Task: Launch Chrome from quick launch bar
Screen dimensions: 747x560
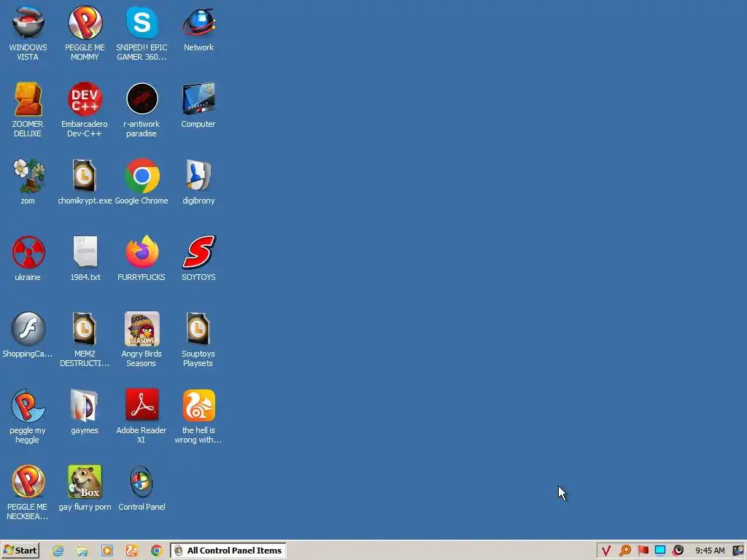Action: pos(156,551)
